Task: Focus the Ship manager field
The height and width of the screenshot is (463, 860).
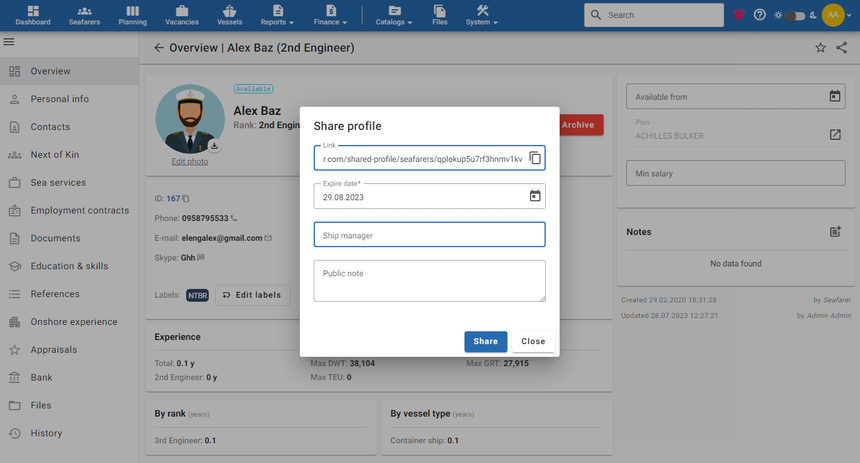Action: tap(429, 235)
